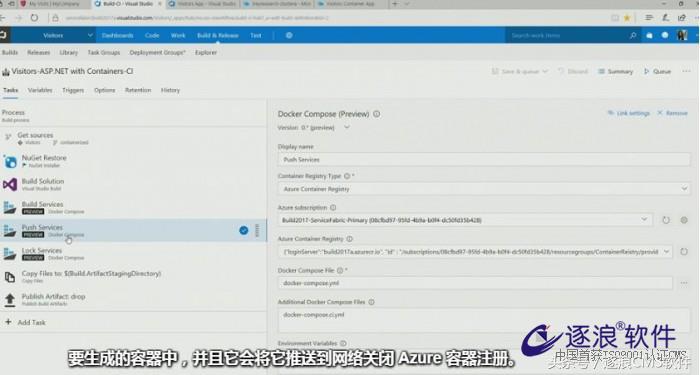Click the Add Task plus icon
700x375 pixels.
8,322
